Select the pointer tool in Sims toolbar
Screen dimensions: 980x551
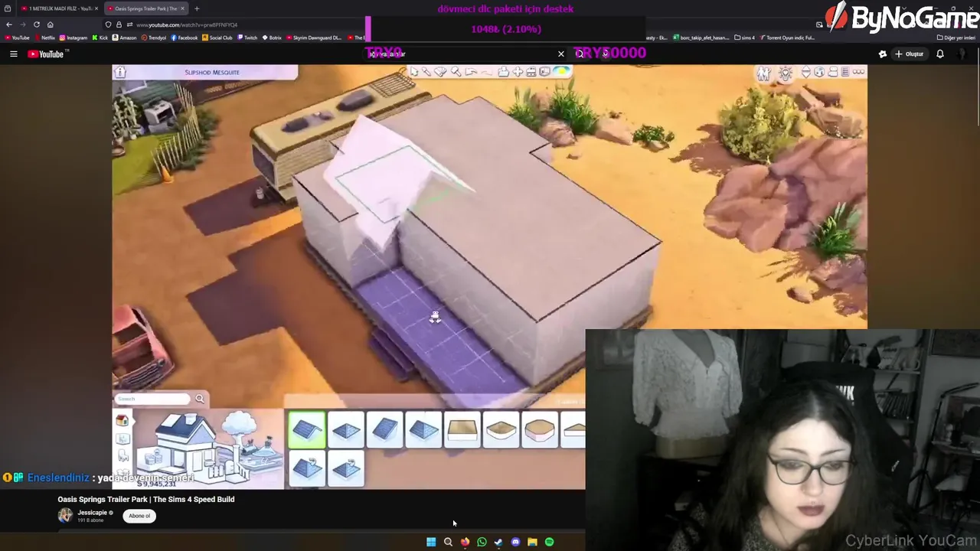click(x=414, y=71)
